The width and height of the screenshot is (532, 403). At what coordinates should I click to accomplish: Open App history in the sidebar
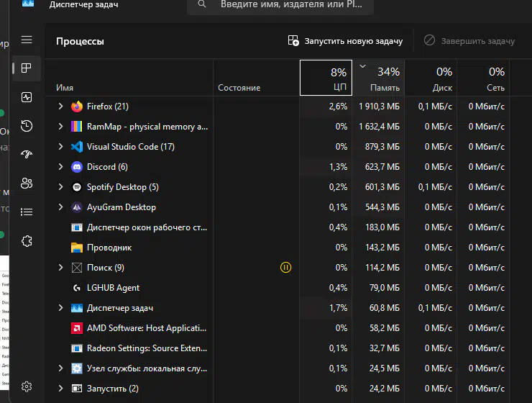click(27, 126)
